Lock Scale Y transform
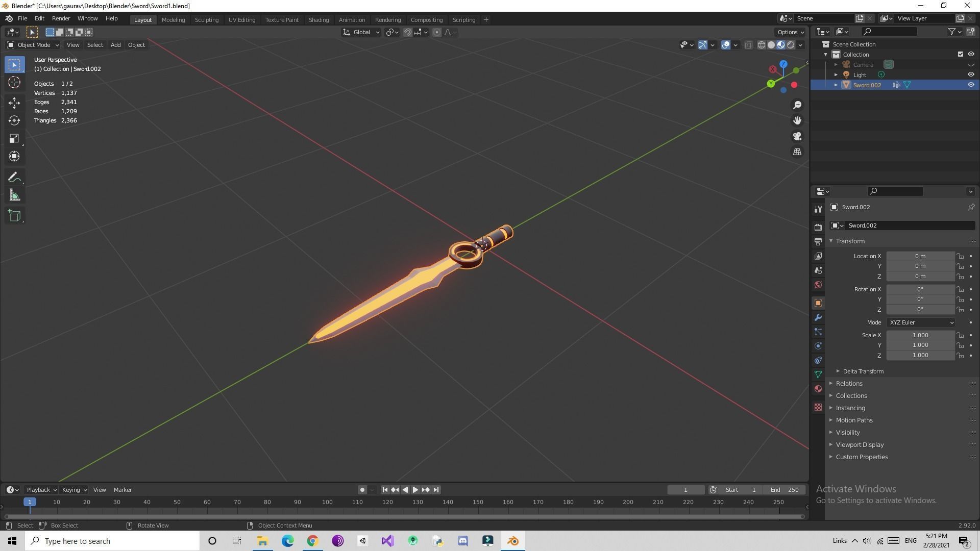 point(960,345)
